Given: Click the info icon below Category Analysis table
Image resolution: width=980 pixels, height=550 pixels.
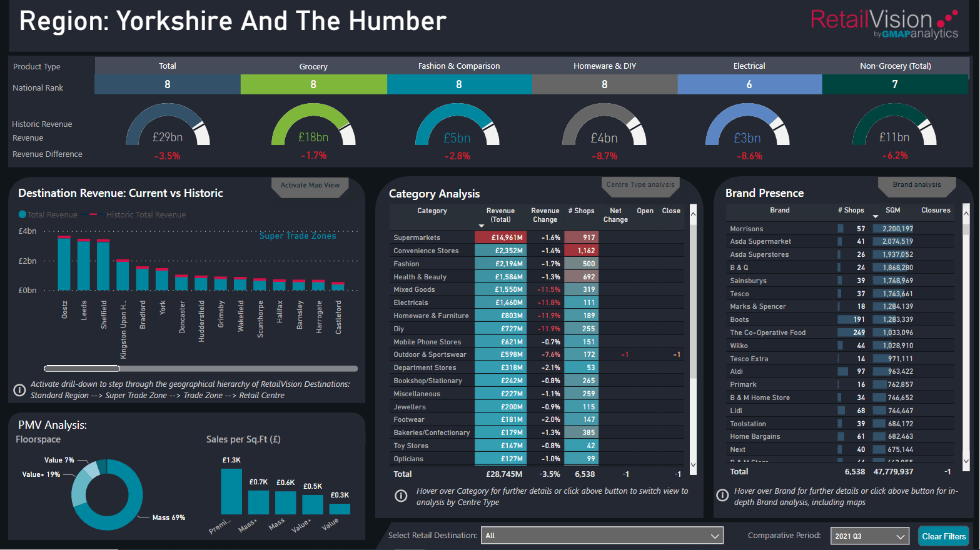Looking at the screenshot, I should pos(401,496).
